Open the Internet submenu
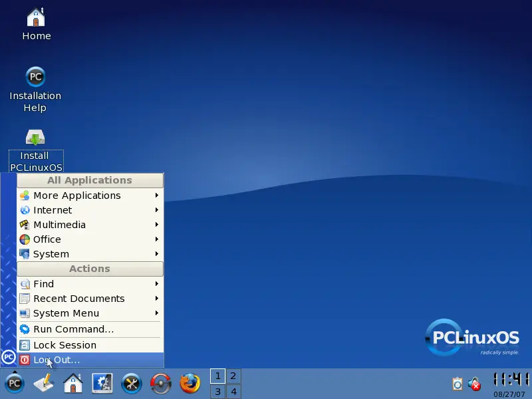 coord(90,210)
